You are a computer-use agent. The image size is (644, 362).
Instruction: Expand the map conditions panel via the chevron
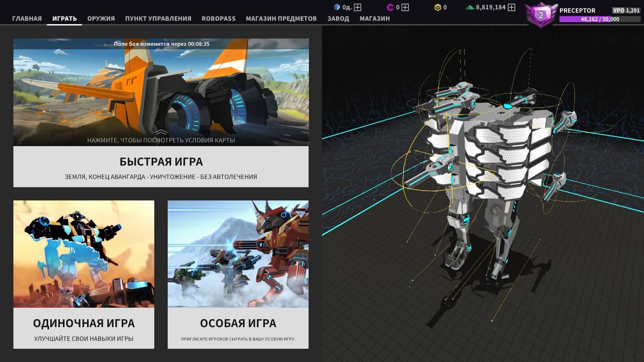[x=160, y=131]
